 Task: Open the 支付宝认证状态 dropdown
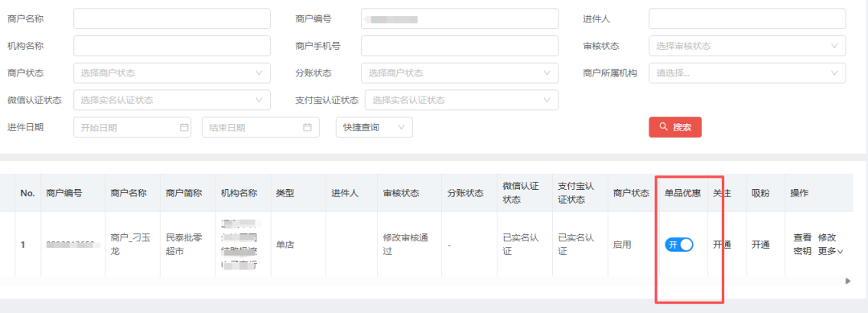pyautogui.click(x=461, y=101)
